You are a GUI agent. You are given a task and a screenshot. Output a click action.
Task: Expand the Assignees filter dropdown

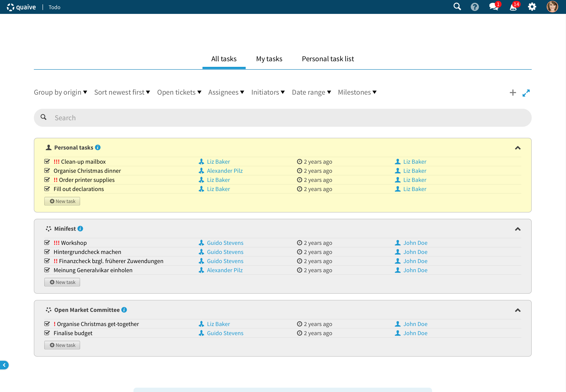(x=226, y=92)
